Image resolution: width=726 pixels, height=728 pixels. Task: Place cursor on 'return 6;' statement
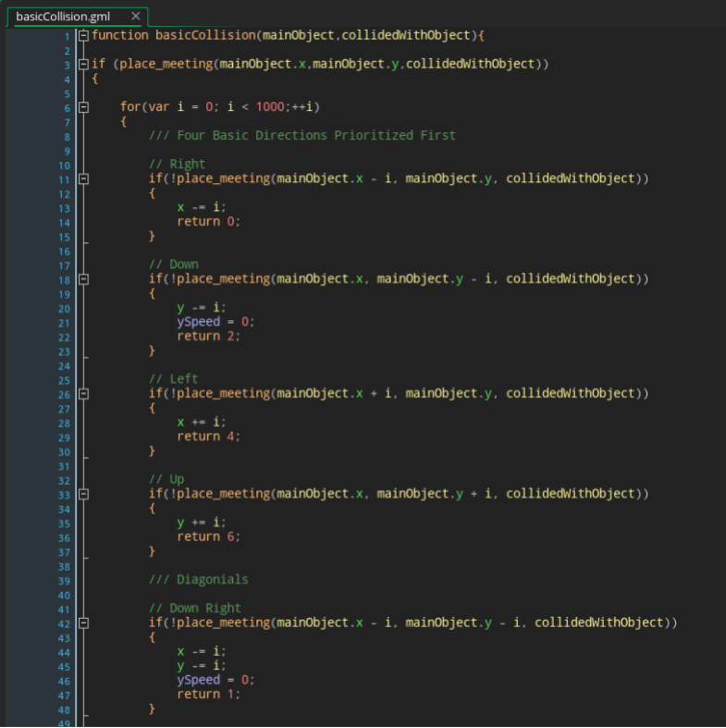pyautogui.click(x=208, y=537)
